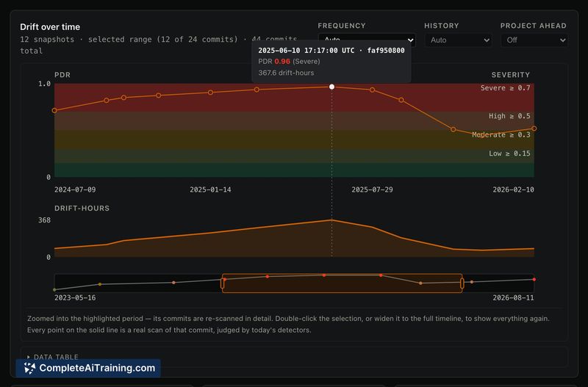Click the 368 drift-hours axis value
The height and width of the screenshot is (387, 588).
tap(44, 220)
